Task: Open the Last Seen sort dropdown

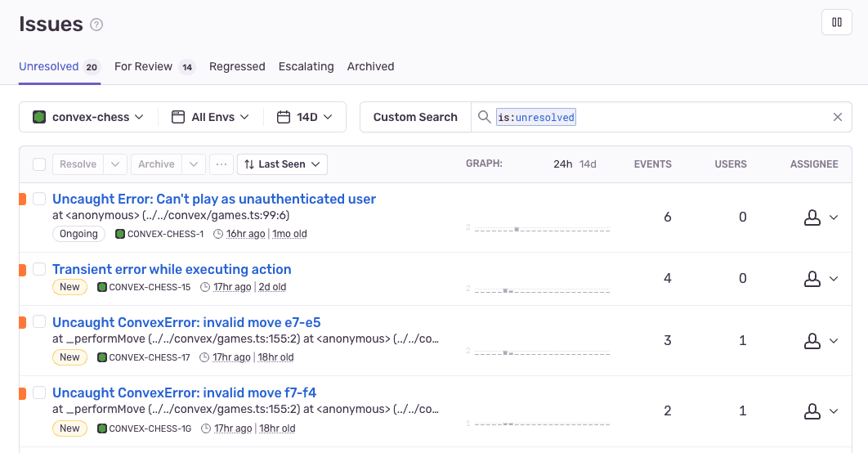Action: pos(282,164)
